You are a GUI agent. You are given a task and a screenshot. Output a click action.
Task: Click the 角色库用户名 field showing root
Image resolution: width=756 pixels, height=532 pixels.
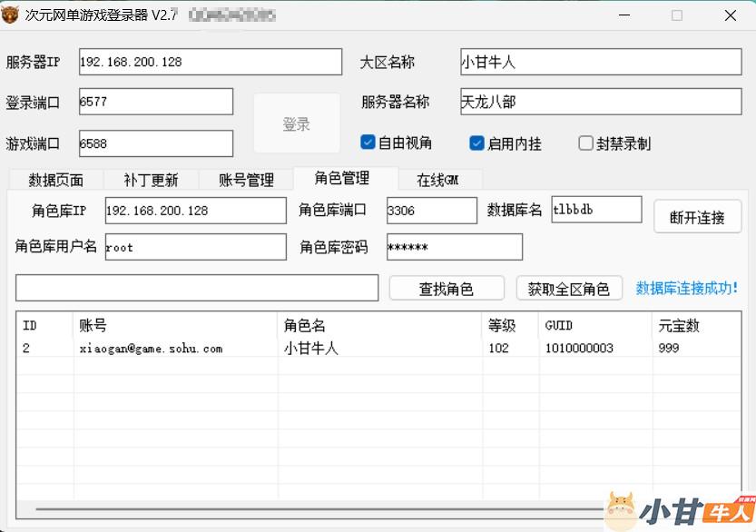tap(196, 247)
